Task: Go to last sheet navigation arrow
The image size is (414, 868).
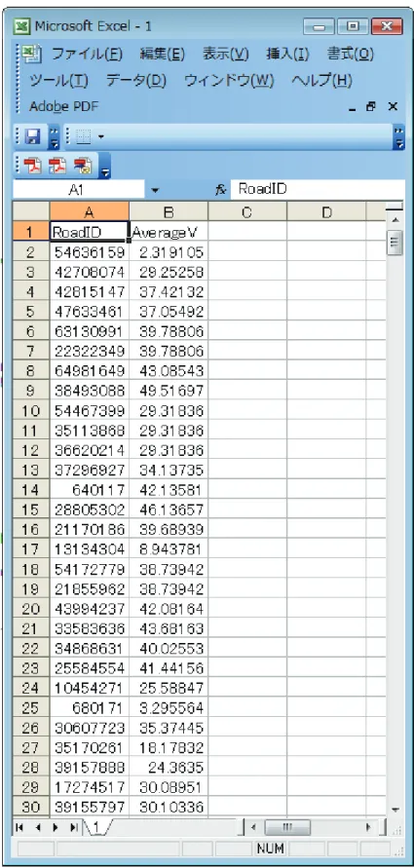Action: (x=74, y=827)
